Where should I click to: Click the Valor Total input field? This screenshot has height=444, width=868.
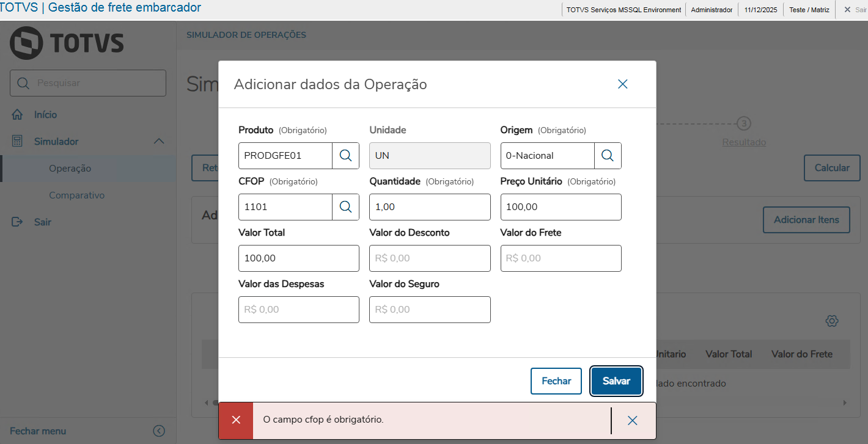pos(299,258)
